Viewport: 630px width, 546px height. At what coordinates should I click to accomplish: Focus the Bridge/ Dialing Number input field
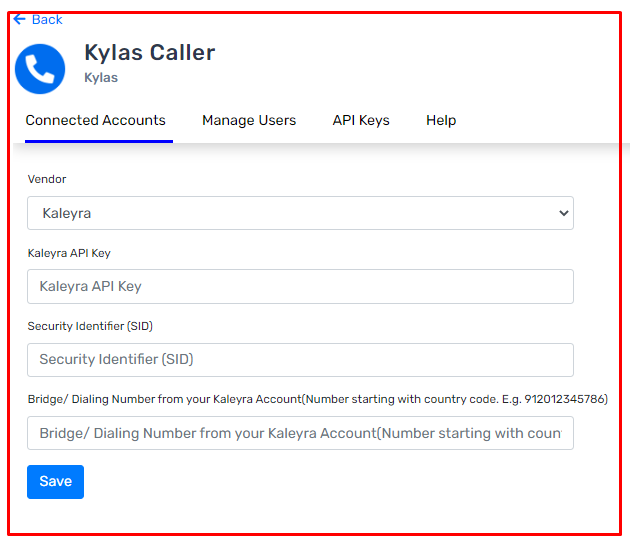(x=300, y=433)
